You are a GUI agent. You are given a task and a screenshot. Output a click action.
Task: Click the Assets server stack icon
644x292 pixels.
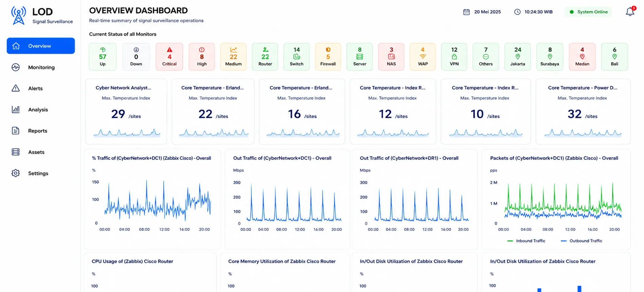16,152
